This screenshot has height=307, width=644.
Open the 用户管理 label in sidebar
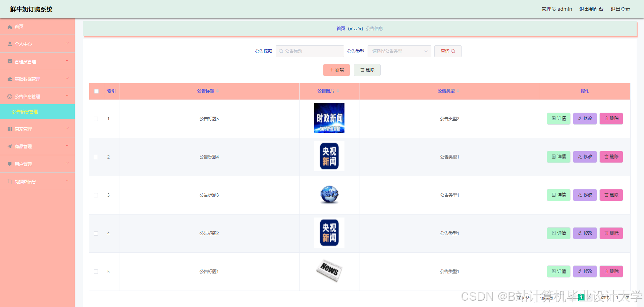click(23, 164)
